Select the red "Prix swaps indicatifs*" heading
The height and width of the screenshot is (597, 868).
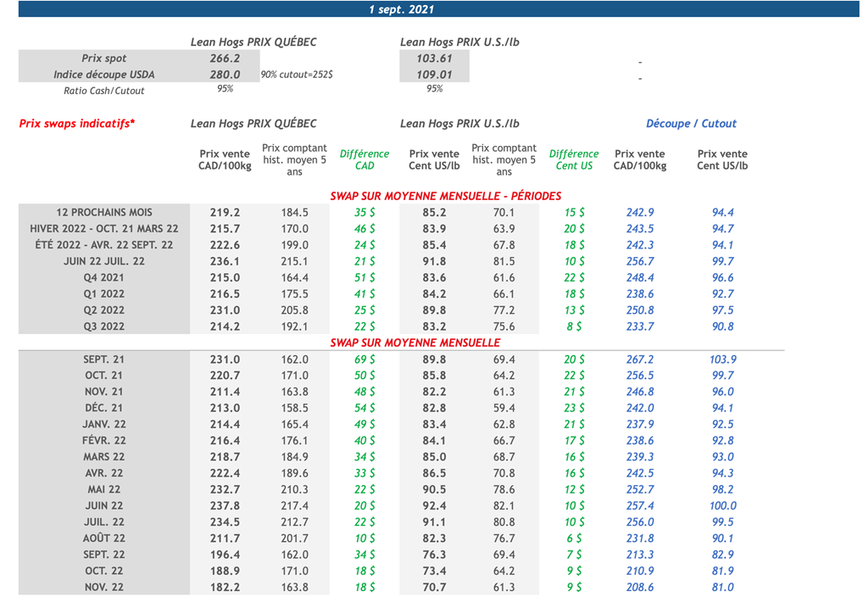tap(77, 124)
